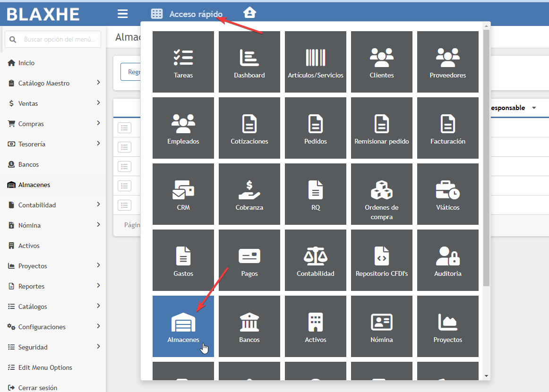Open the CRM tile

tap(183, 194)
